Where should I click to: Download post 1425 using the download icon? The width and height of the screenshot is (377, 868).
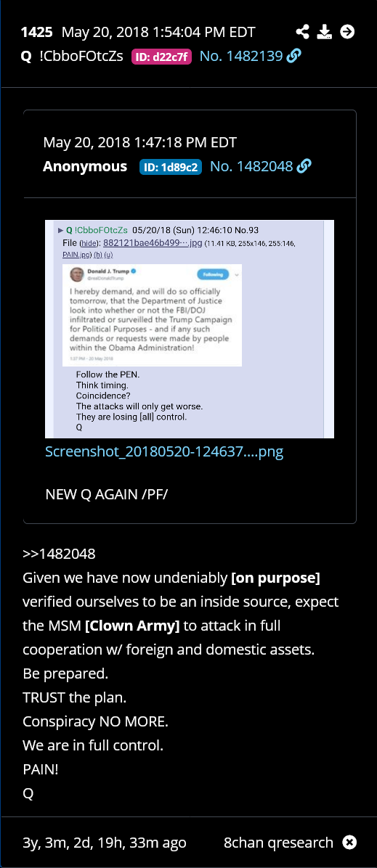coord(324,32)
